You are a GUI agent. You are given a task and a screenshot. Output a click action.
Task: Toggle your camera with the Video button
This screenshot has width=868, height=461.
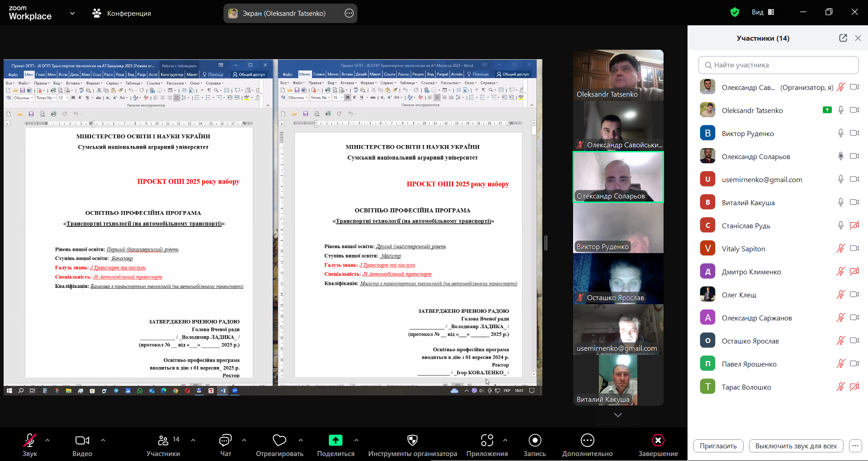tap(82, 441)
